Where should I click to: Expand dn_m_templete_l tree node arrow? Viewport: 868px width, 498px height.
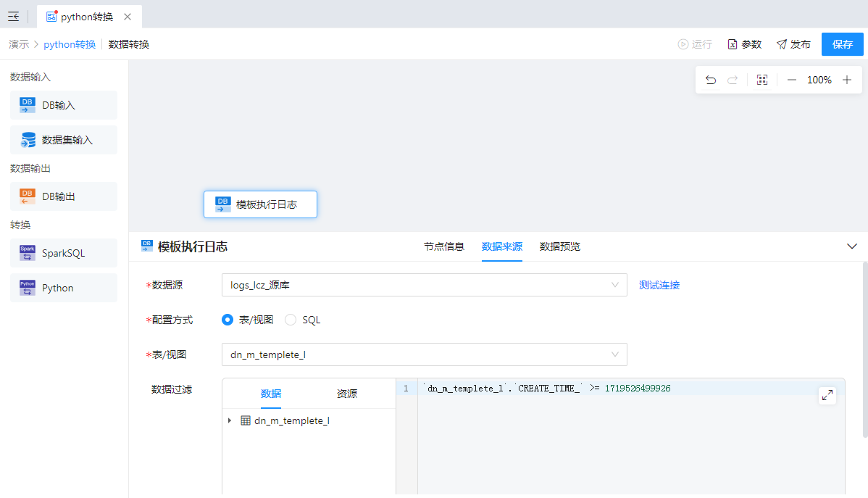(230, 420)
